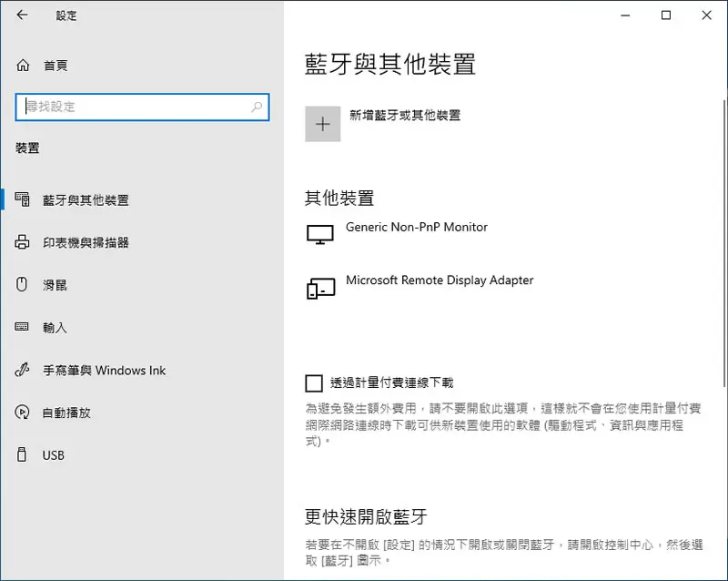Go to 印表機與掃描器 settings page
Image resolution: width=728 pixels, height=581 pixels.
click(x=86, y=242)
